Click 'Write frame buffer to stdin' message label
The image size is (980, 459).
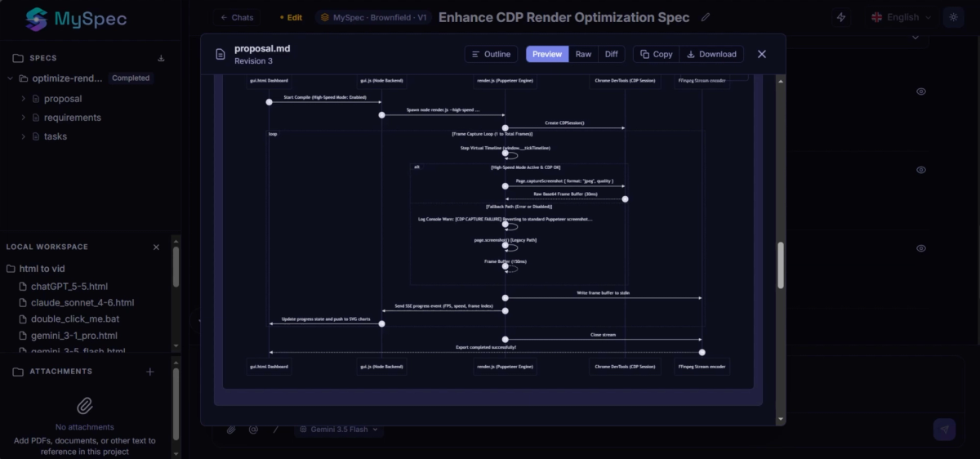603,292
